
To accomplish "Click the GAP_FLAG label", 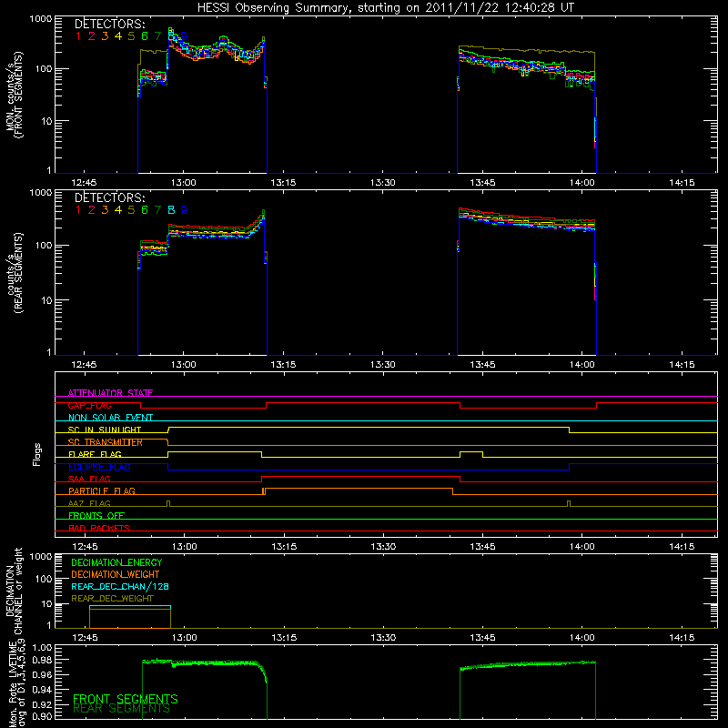I will click(89, 405).
